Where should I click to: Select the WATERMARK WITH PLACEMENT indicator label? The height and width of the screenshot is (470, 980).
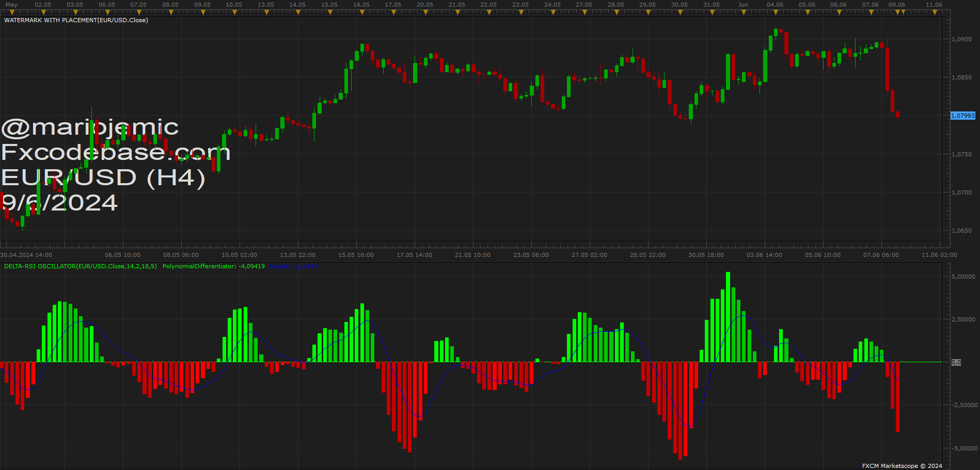(76, 20)
